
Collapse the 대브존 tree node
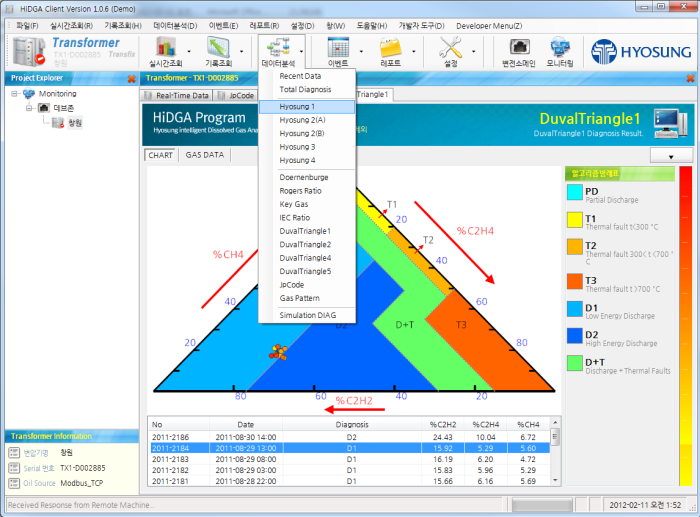(x=29, y=108)
